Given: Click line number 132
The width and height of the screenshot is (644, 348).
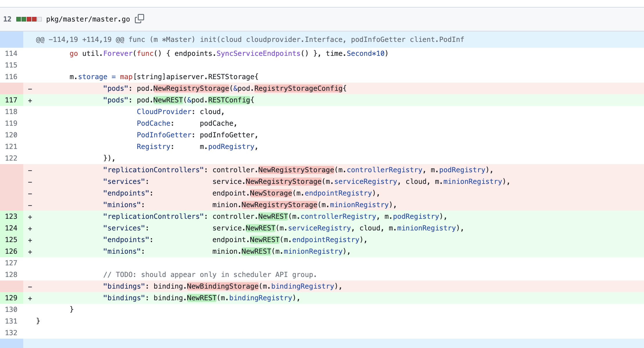Looking at the screenshot, I should (11, 333).
